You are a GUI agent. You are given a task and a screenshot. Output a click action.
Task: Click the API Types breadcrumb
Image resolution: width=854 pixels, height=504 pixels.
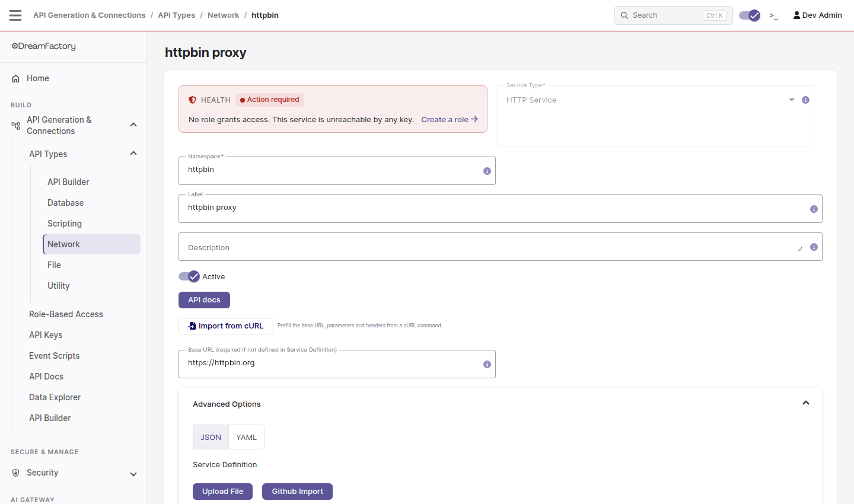[x=176, y=15]
